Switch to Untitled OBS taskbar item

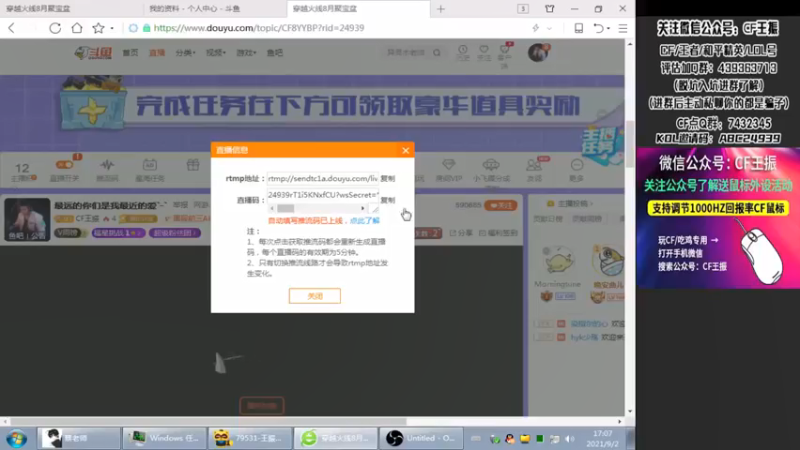[x=421, y=438]
